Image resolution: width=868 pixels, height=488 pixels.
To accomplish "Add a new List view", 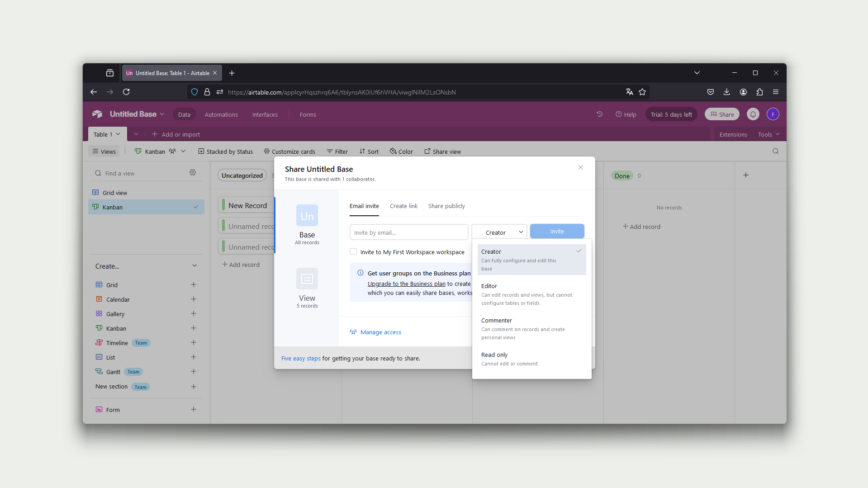I will pos(194,357).
